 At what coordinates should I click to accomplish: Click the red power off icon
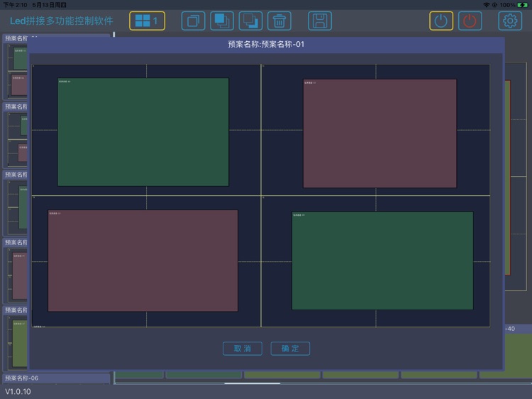(470, 21)
